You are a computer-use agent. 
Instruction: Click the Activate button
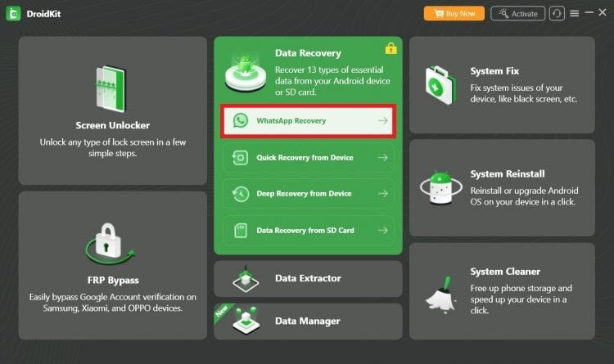point(517,14)
